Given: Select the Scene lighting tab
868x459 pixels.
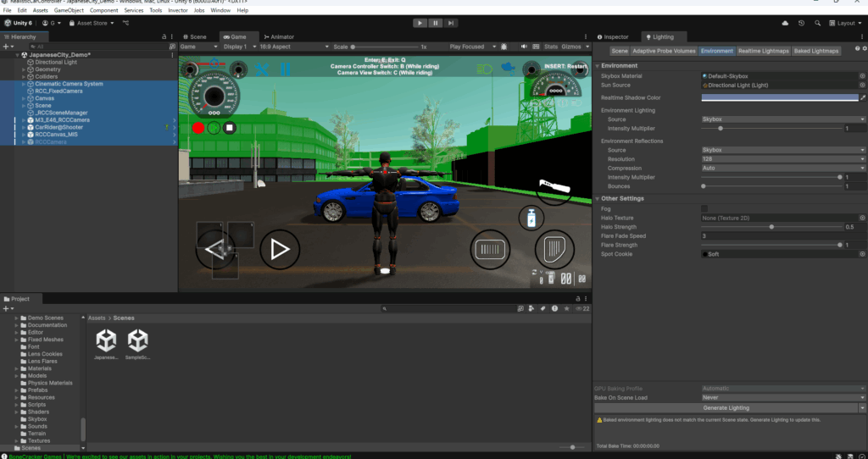Looking at the screenshot, I should point(620,51).
